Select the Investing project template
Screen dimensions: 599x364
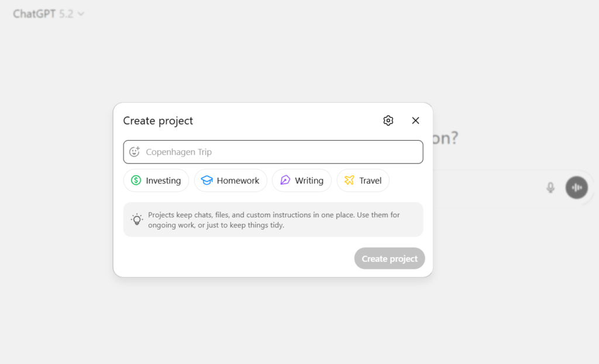coord(156,181)
